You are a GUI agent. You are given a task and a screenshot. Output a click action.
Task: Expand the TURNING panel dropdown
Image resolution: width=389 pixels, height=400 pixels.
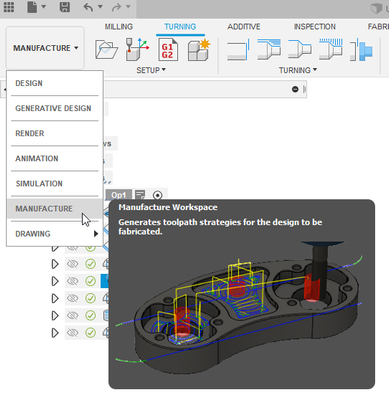pos(298,70)
